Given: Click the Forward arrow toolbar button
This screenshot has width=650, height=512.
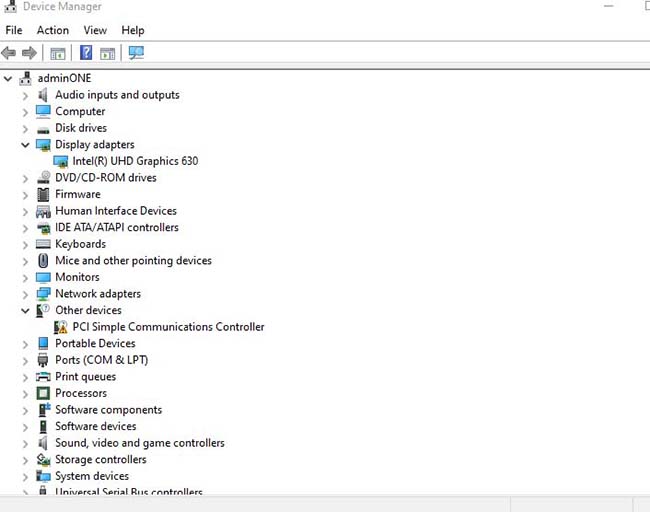Looking at the screenshot, I should (29, 53).
